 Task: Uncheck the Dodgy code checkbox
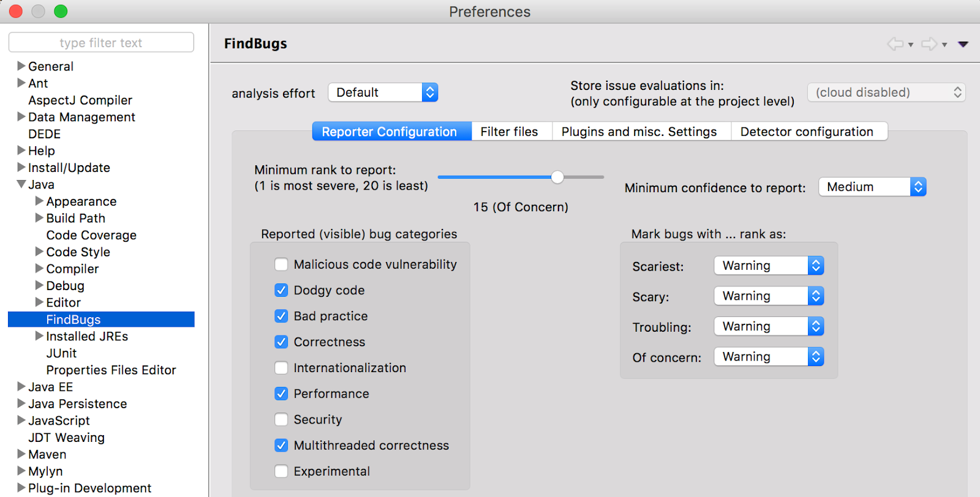click(x=281, y=290)
